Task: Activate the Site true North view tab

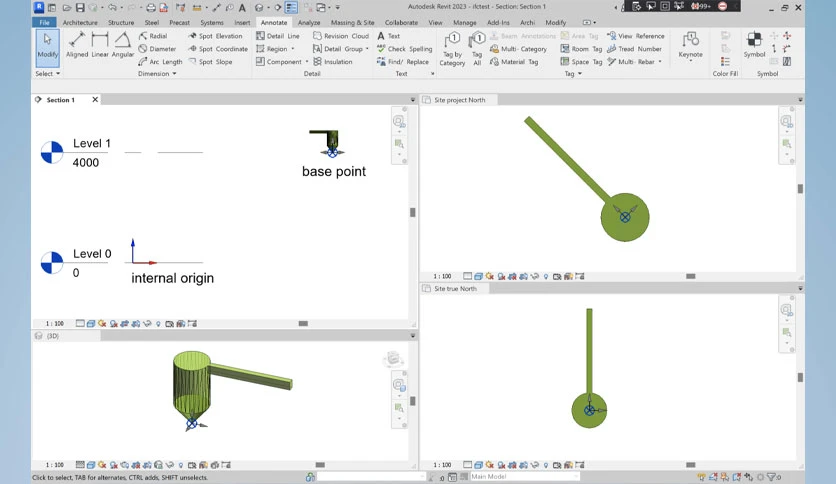Action: tap(455, 288)
